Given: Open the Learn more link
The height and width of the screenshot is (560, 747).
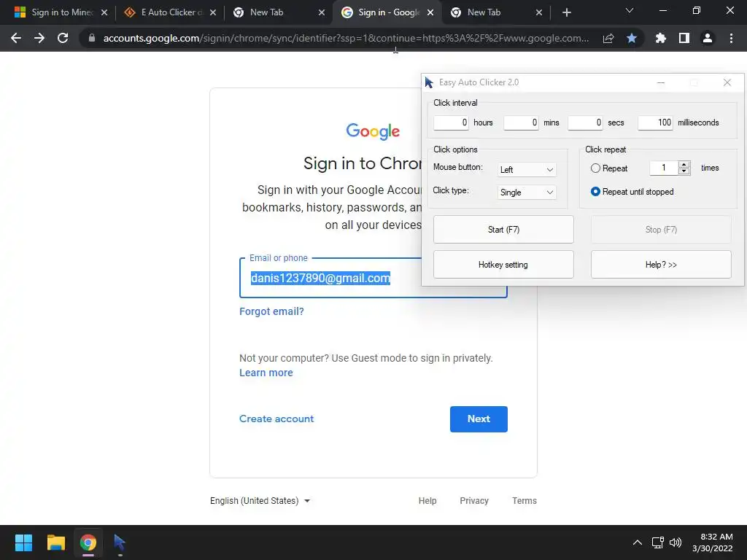Looking at the screenshot, I should pyautogui.click(x=266, y=373).
